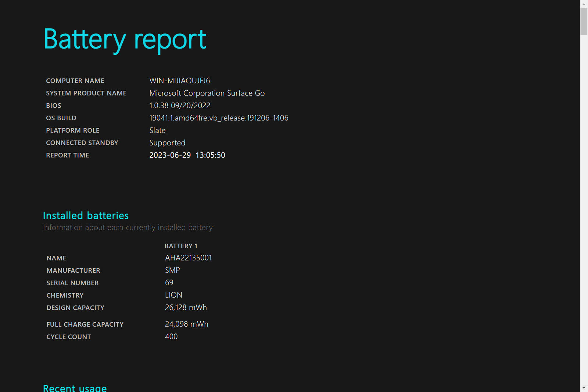The image size is (588, 392).
Task: Click the 'CYCLE COUNT' row label
Action: [x=68, y=337]
